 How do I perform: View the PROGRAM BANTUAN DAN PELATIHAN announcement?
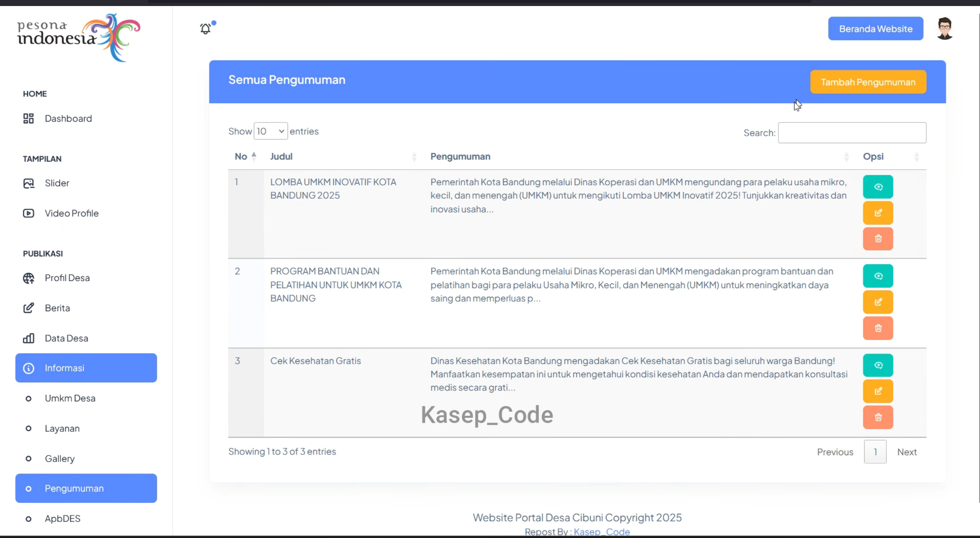(x=878, y=276)
